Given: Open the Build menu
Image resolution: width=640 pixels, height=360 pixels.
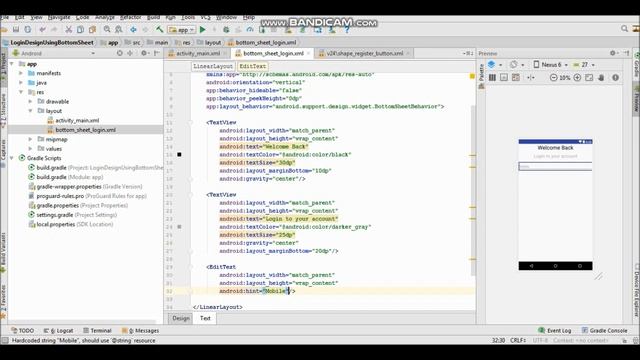Looking at the screenshot, I should click(153, 17).
